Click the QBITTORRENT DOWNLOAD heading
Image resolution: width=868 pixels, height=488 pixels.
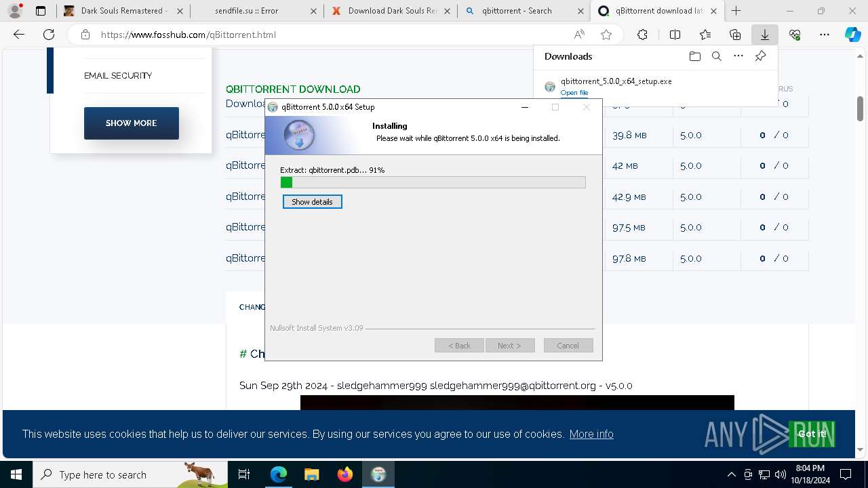point(293,89)
